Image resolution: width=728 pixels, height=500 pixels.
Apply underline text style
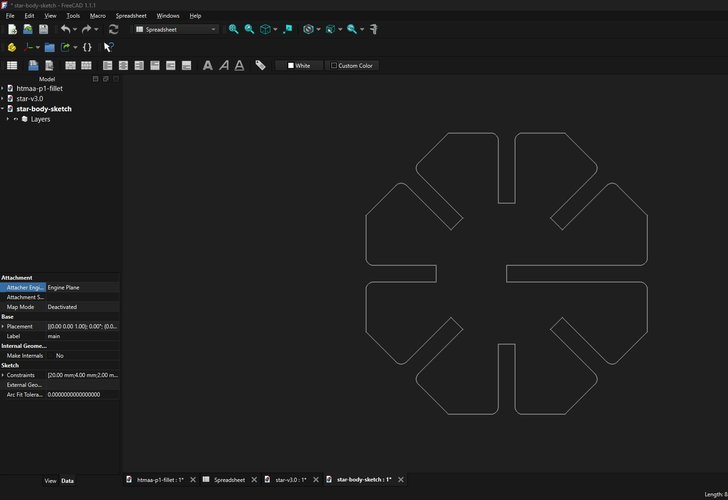point(239,65)
